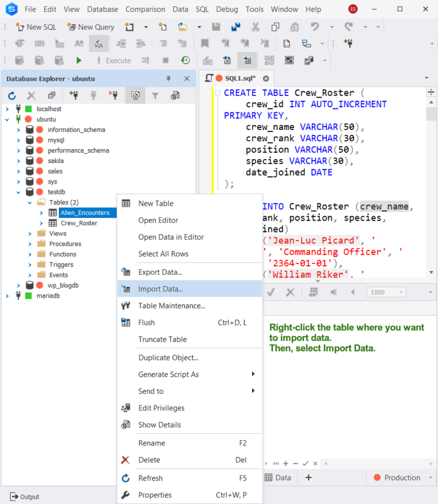The width and height of the screenshot is (438, 504).
Task: Choose Table Maintenance... from context menu
Action: [x=190, y=306]
